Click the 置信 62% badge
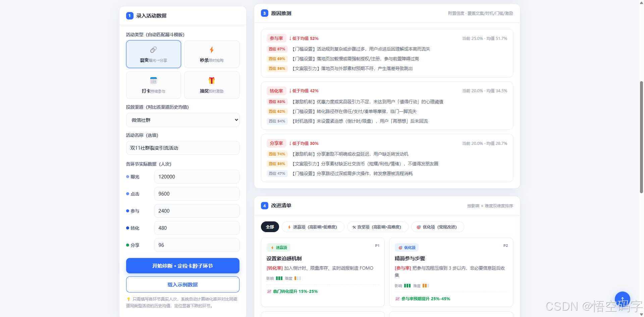This screenshot has width=644, height=317. pos(277,111)
